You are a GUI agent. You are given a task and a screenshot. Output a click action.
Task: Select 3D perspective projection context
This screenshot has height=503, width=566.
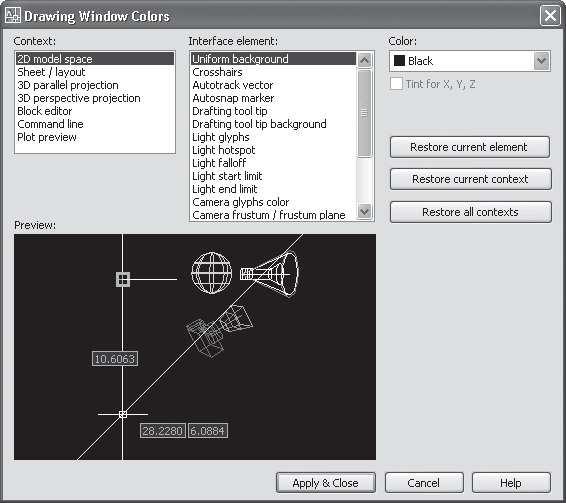95,98
